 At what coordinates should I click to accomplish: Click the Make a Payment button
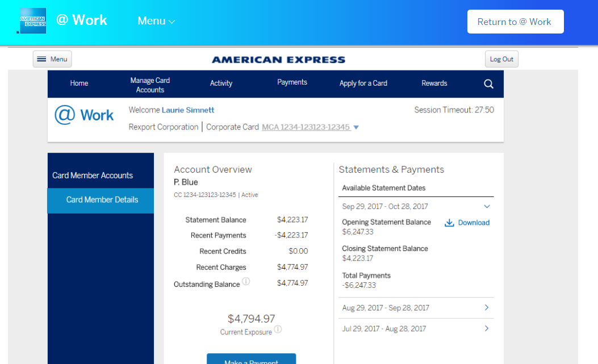[252, 359]
